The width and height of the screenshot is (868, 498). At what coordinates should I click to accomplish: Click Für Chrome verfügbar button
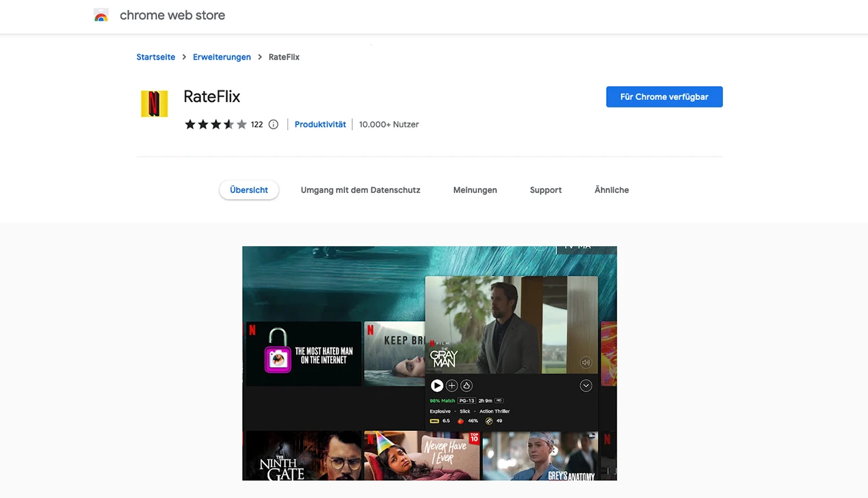pos(664,97)
